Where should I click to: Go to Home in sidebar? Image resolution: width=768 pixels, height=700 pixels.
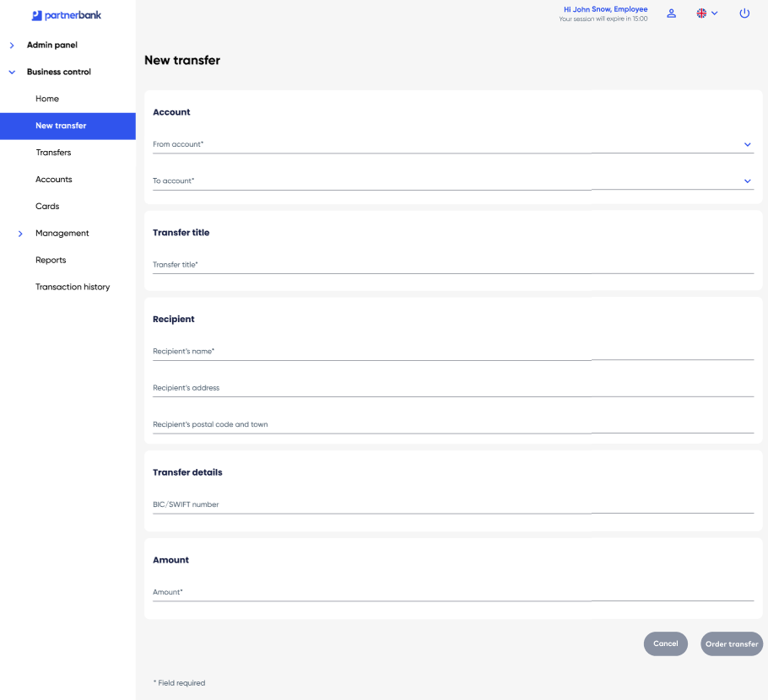click(x=47, y=99)
